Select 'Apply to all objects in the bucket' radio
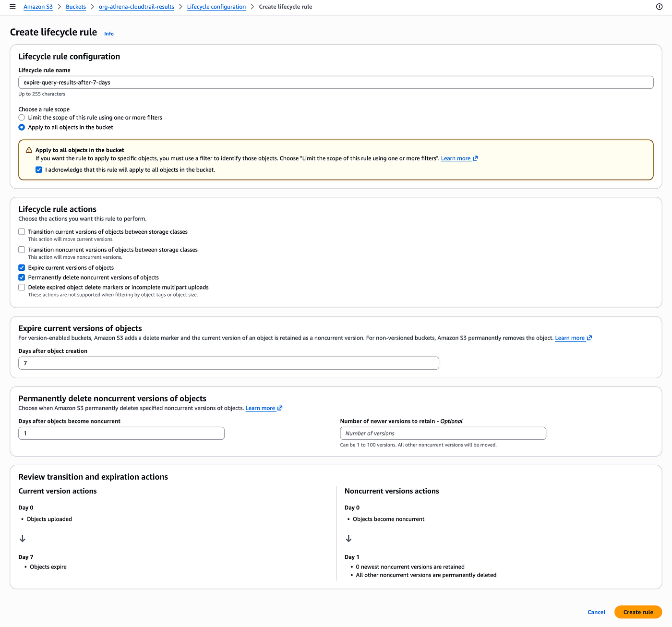Screen dimensions: 672x627 22,127
